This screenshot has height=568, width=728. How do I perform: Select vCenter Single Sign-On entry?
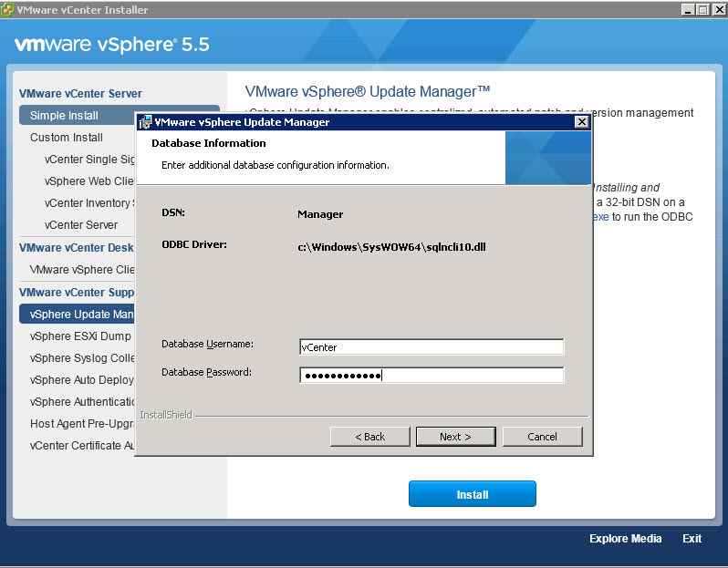tap(89, 160)
